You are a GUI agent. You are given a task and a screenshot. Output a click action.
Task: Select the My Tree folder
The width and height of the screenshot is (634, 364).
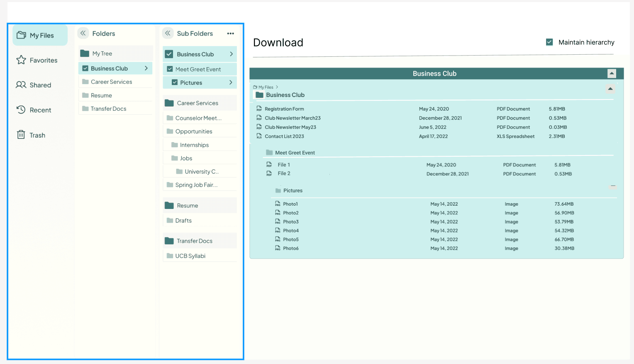(x=115, y=53)
